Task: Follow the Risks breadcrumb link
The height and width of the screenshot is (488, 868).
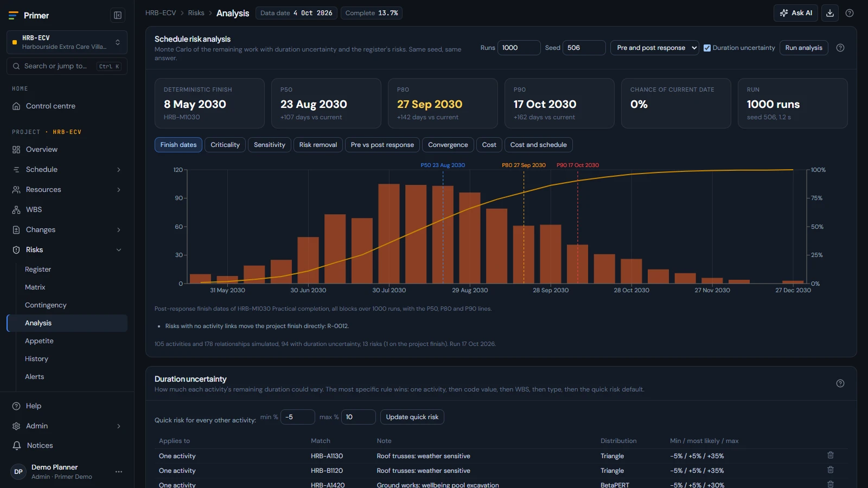Action: [196, 13]
